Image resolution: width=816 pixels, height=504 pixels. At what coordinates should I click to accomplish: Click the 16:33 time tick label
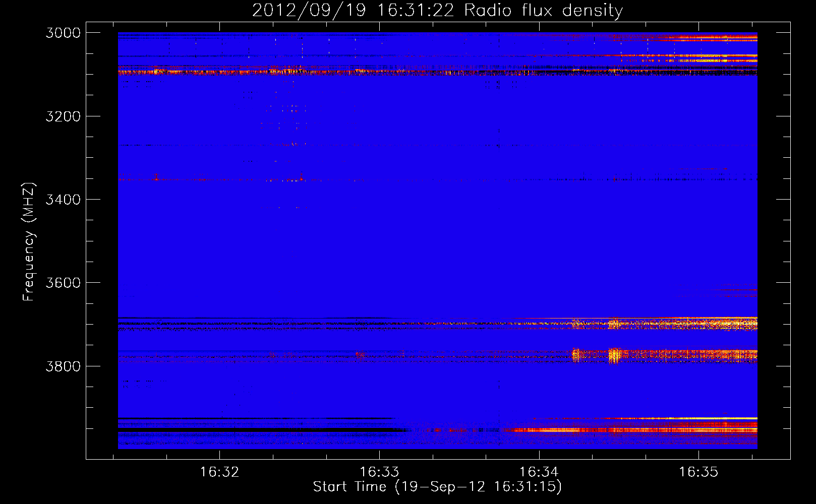click(379, 472)
